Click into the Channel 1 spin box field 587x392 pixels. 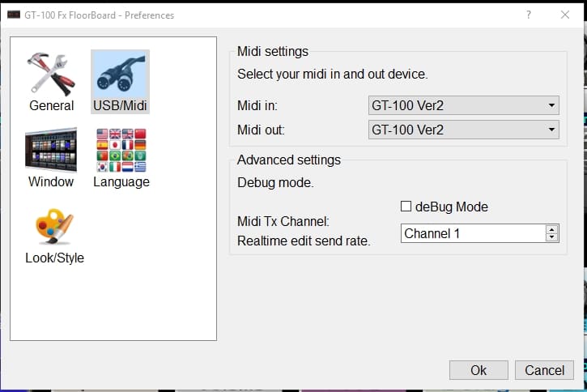click(473, 233)
